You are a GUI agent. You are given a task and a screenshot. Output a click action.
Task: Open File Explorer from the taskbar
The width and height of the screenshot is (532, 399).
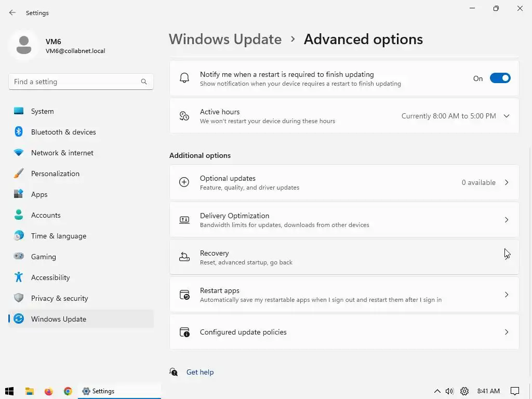[30, 391]
